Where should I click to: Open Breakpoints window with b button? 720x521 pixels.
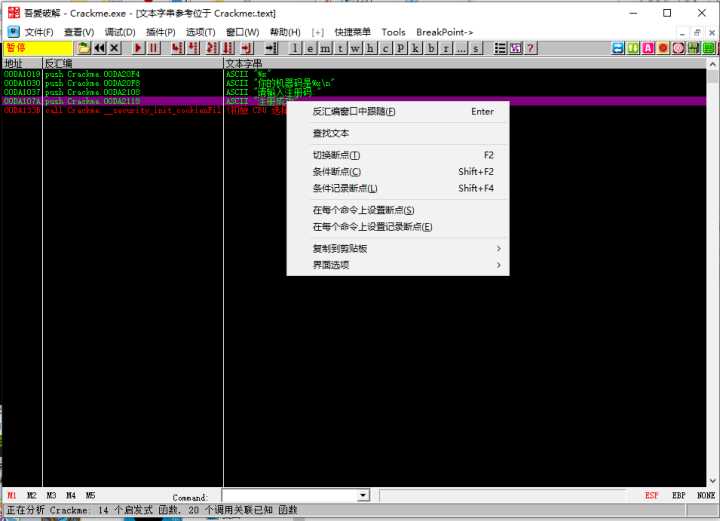[x=431, y=48]
